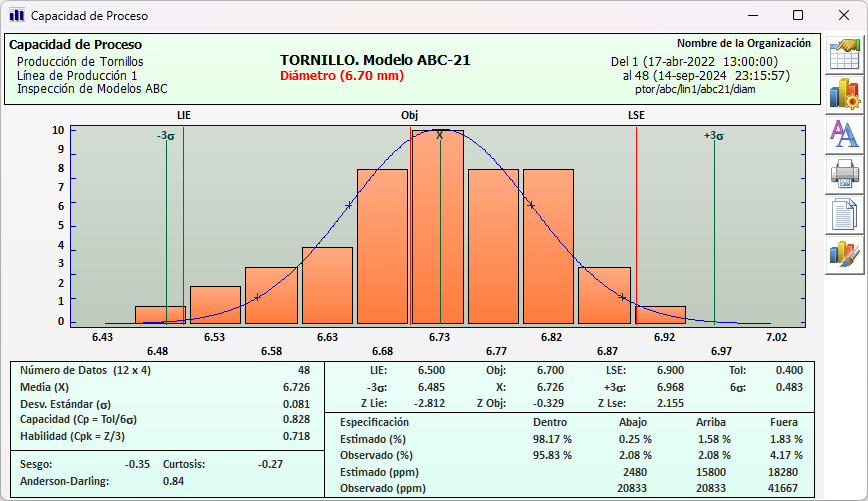Screen dimensions: 868x501
Task: Click the font letters icon
Action: [x=845, y=134]
